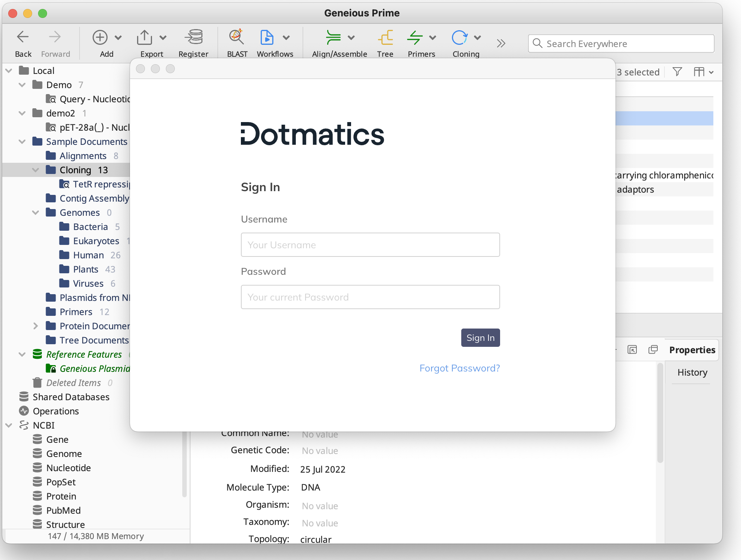Open the Cloning toolbar dropdown arrow
The image size is (741, 560).
click(x=478, y=37)
